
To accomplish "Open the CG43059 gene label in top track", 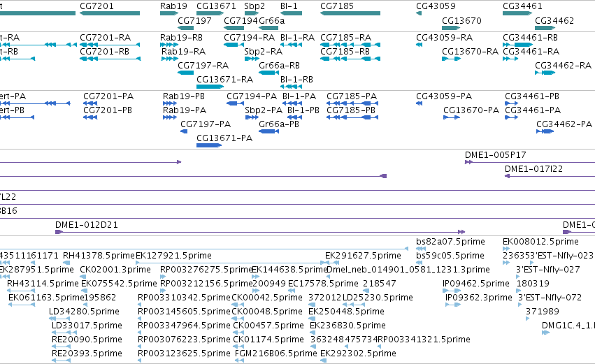I will pyautogui.click(x=436, y=6).
